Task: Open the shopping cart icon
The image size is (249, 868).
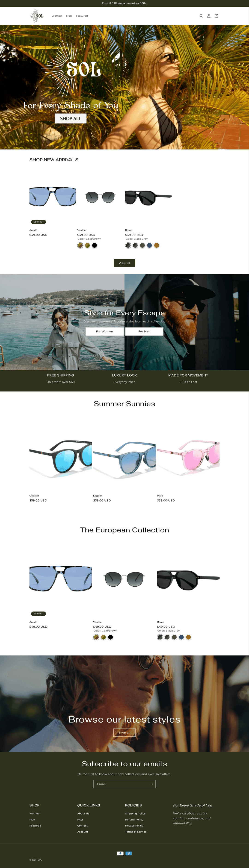Action: (216, 16)
